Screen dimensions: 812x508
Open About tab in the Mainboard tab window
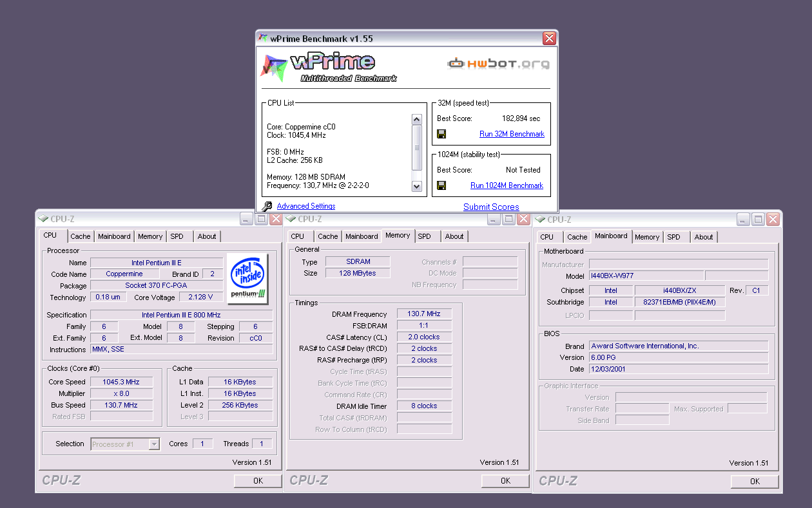pos(704,237)
